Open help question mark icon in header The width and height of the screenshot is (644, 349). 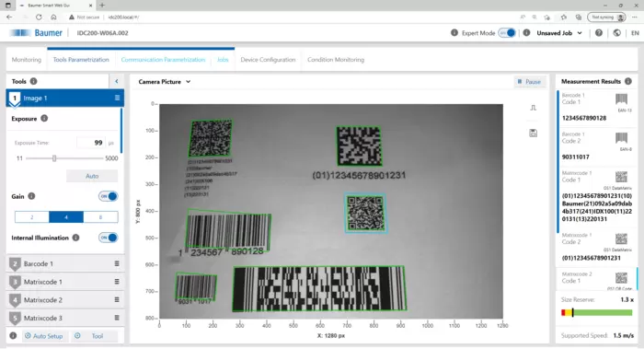599,33
